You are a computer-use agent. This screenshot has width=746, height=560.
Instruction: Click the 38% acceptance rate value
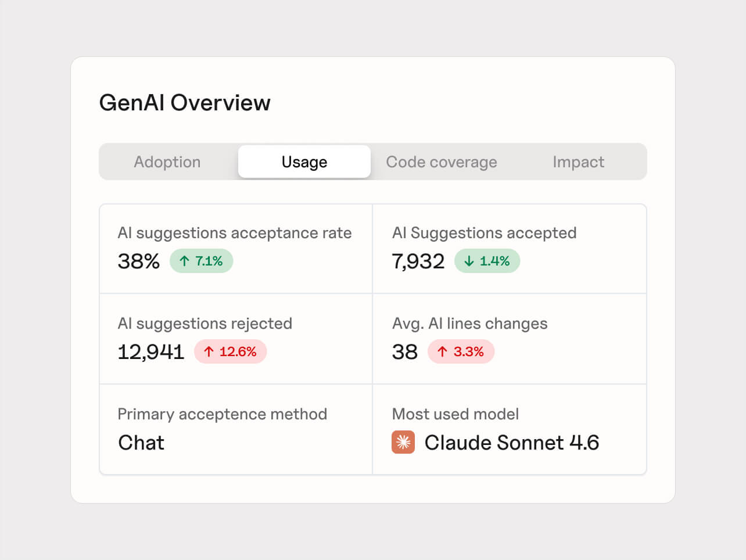pos(138,261)
